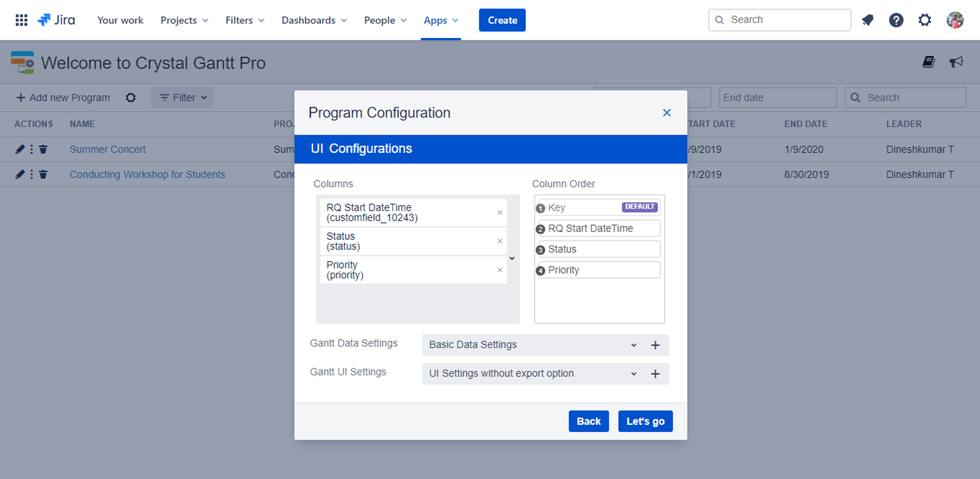Expand the People menu

point(385,20)
